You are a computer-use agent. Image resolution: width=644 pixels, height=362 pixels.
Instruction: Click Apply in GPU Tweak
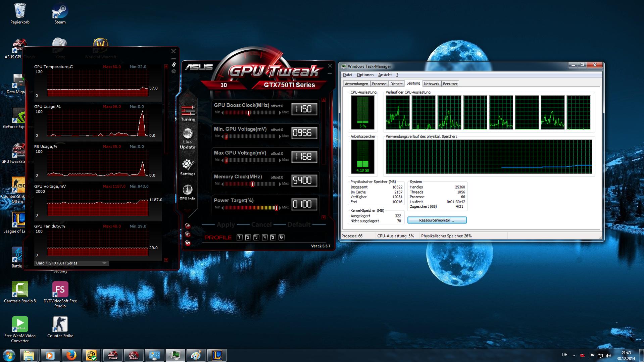(x=226, y=225)
